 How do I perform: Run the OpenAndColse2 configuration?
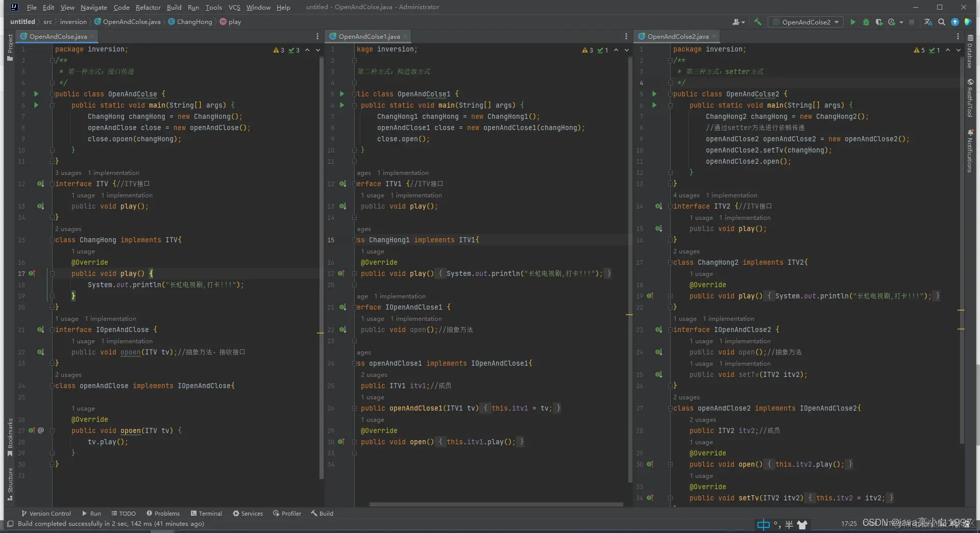click(852, 22)
